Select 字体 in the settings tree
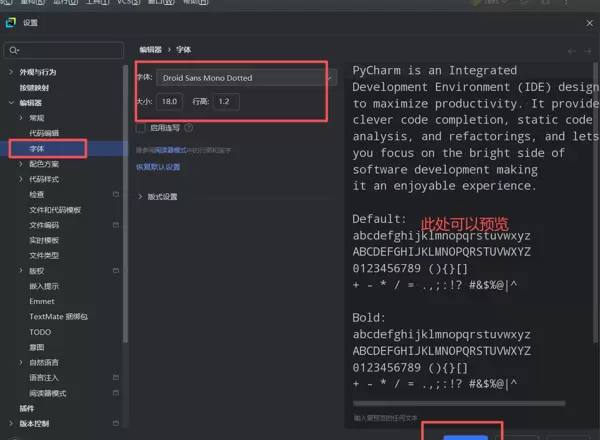600x440 pixels. pyautogui.click(x=37, y=148)
